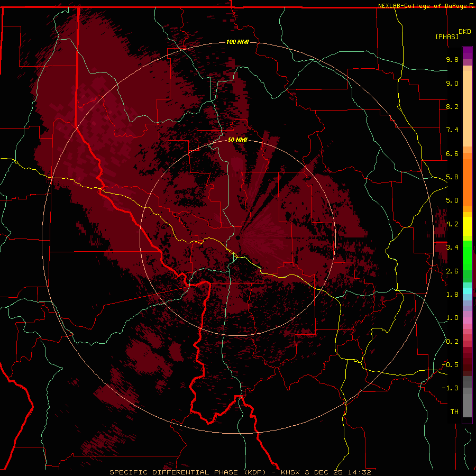Click the 4.2 value on the color scale
This screenshot has width=476, height=476.
[x=452, y=224]
